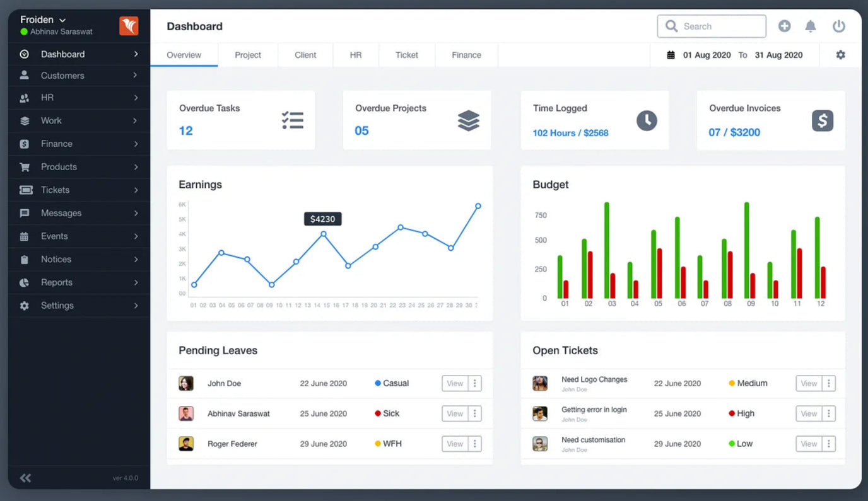Collapse sidebar with double-arrow icon

[x=25, y=478]
